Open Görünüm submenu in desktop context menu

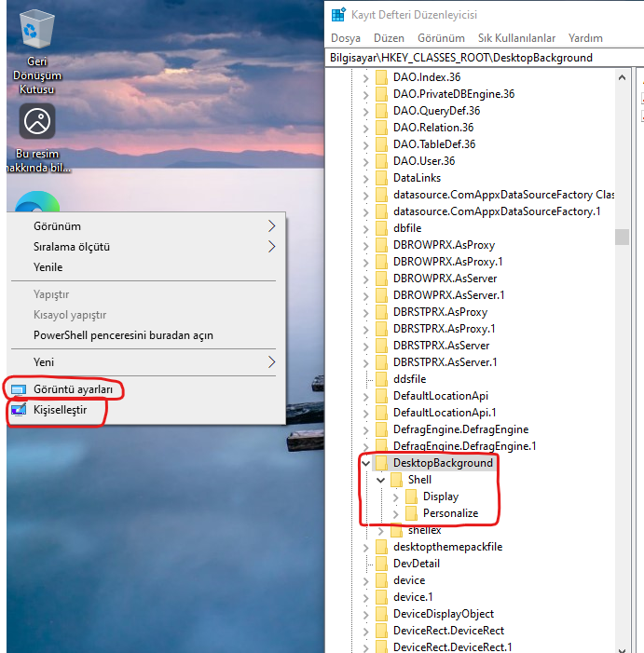pos(147,226)
